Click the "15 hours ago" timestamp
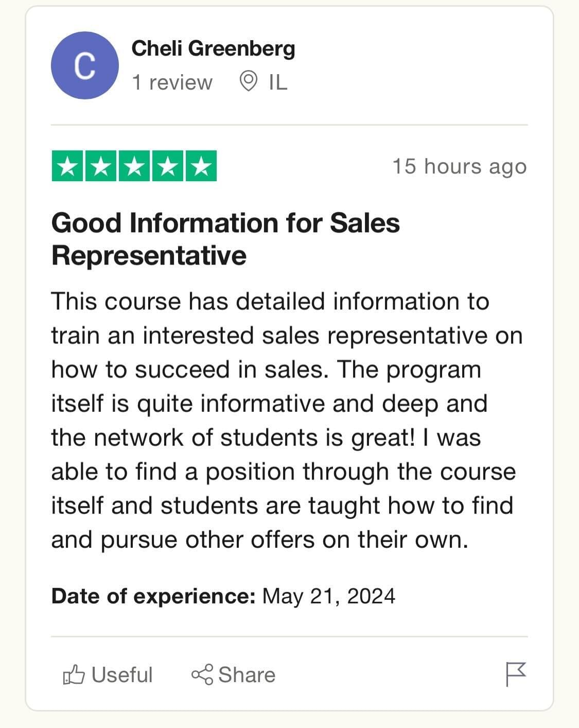Image resolution: width=579 pixels, height=728 pixels. (x=460, y=166)
